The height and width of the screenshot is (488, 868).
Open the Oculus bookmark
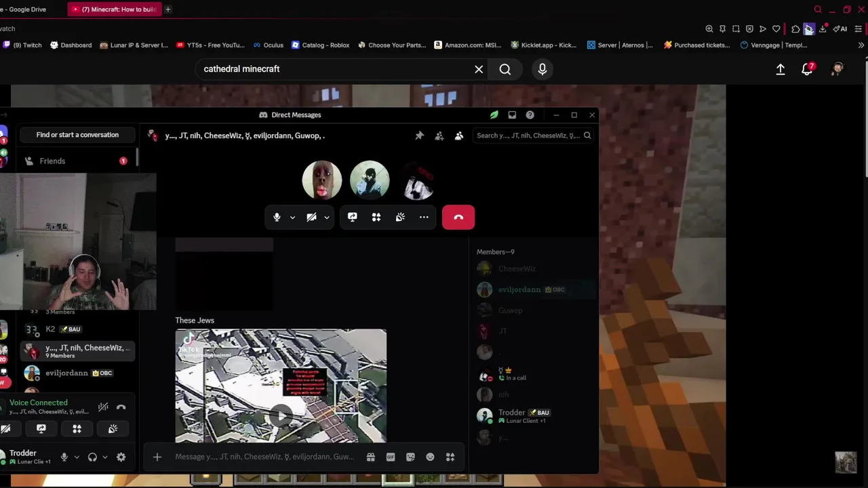(268, 45)
